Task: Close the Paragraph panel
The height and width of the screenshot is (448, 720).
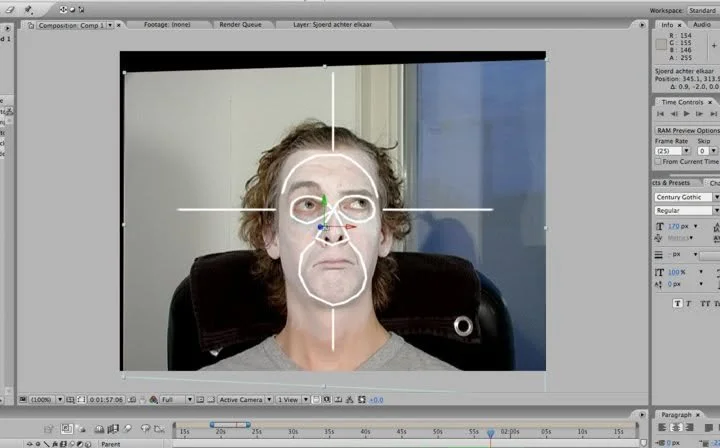Action: [698, 414]
